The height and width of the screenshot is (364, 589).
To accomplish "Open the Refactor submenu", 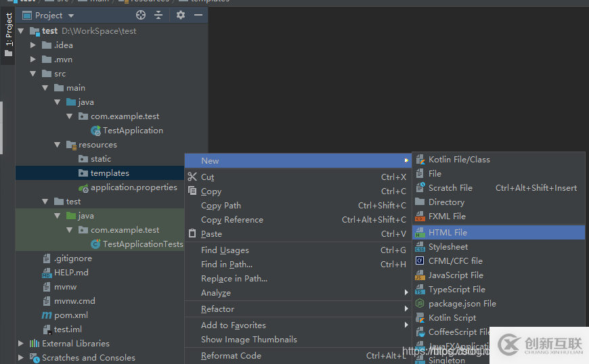I will (217, 309).
